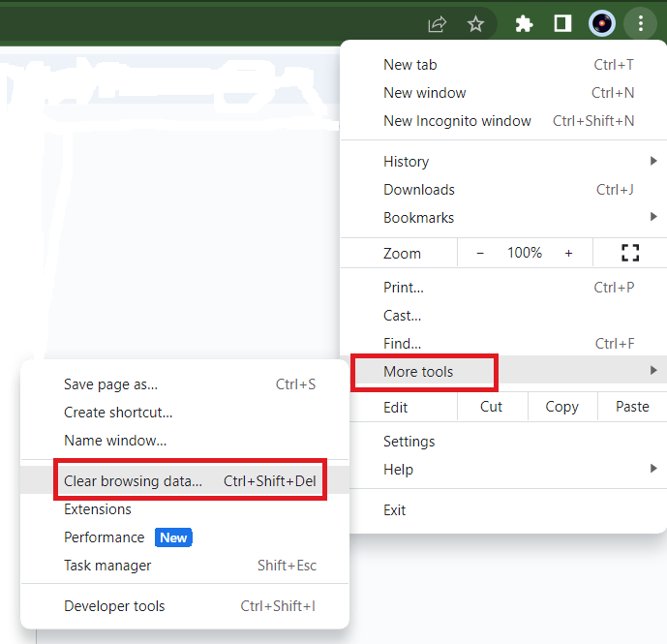Enter fullscreen using the zoom row icon
This screenshot has height=644, width=667.
pyautogui.click(x=630, y=253)
